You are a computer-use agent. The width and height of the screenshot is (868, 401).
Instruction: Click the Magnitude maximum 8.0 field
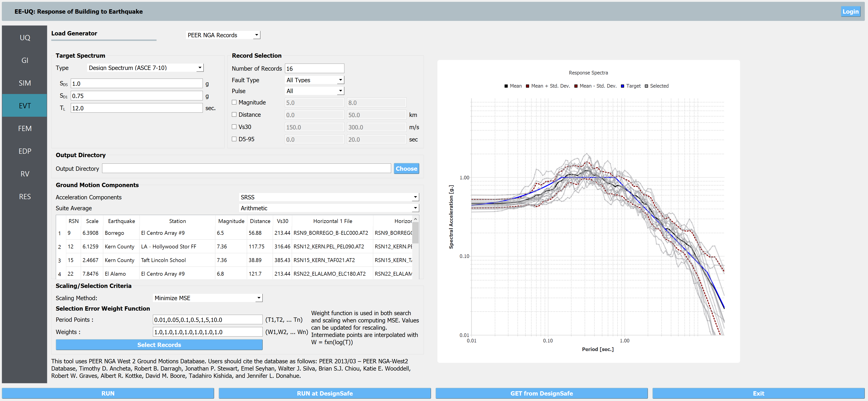click(x=377, y=103)
